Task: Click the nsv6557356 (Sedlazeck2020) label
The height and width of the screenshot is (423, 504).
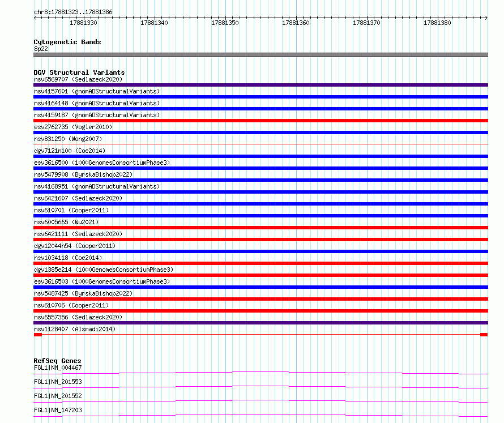Action: [x=78, y=317]
